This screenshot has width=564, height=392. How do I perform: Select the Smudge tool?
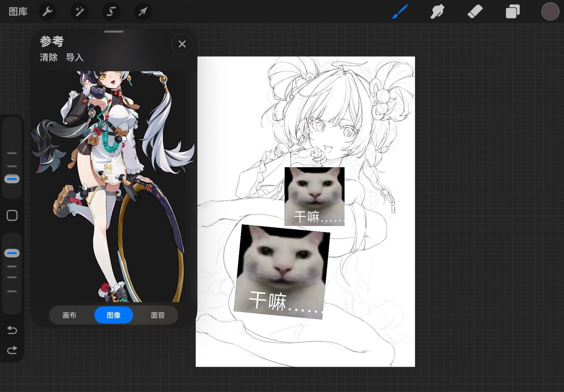tap(437, 12)
